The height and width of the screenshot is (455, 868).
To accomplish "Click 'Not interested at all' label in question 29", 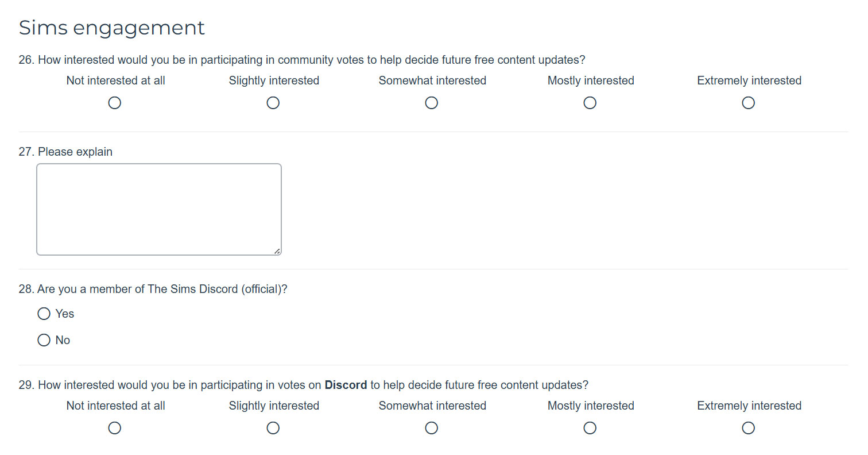I will coord(116,406).
